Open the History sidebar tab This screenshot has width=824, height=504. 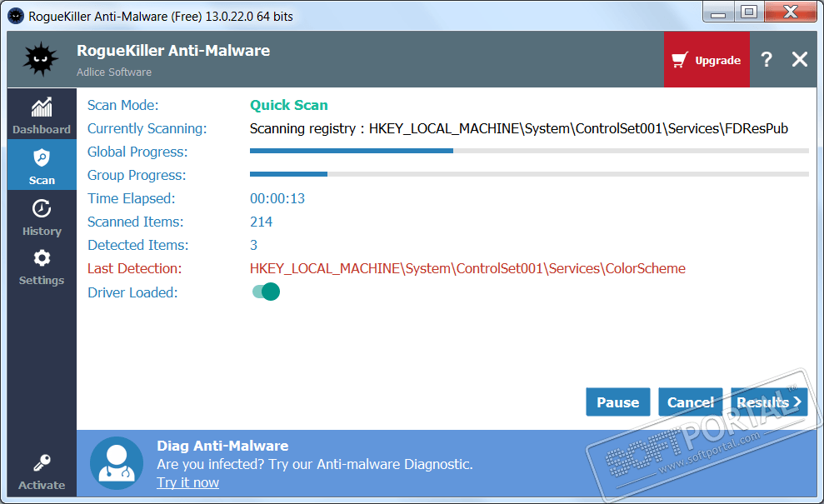(42, 217)
